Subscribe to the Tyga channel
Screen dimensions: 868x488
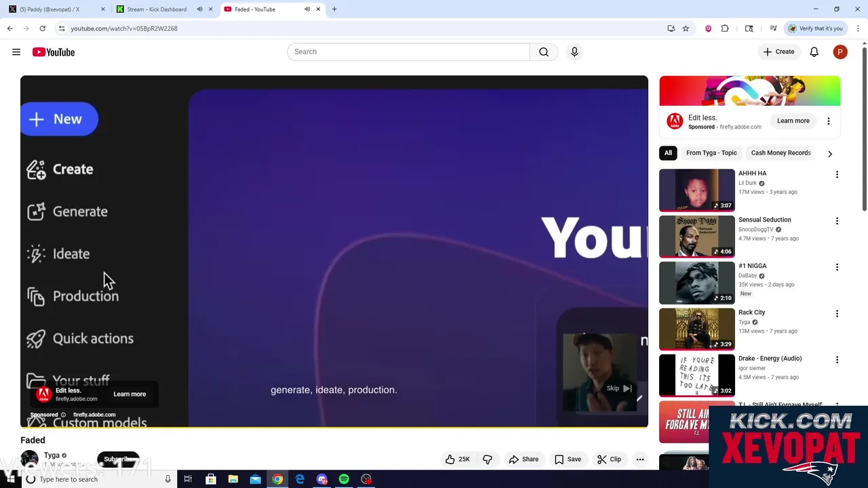pos(118,460)
